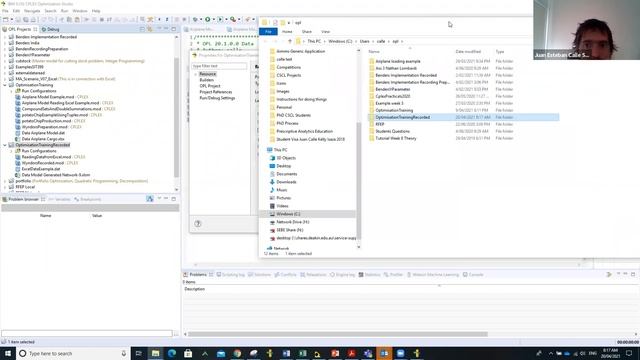Viewport: 640px width, 360px height.
Task: Select 'WyndorRecorded.mod' in the project tree
Action: coord(43,163)
